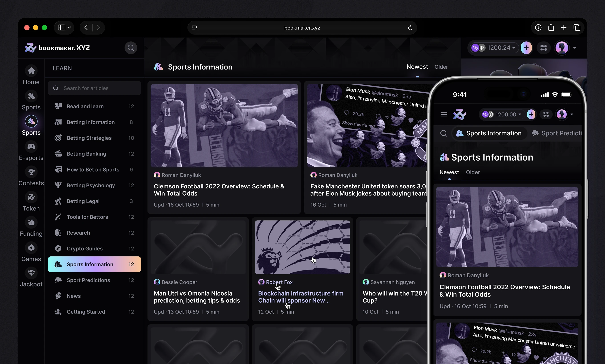
Task: Open the Betting Strategies category
Action: (89, 138)
